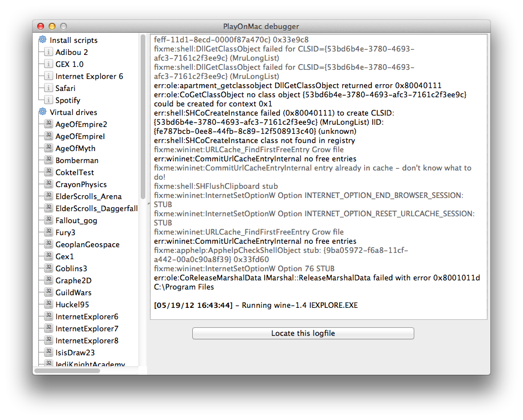Click the drive icon beside GuildWars
The width and height of the screenshot is (523, 420).
click(49, 292)
